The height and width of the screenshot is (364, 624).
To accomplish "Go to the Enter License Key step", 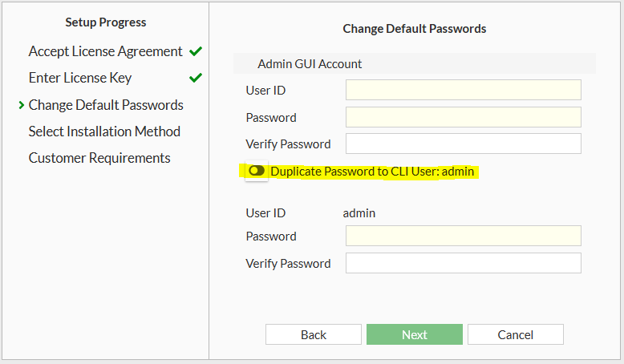I will coord(80,78).
